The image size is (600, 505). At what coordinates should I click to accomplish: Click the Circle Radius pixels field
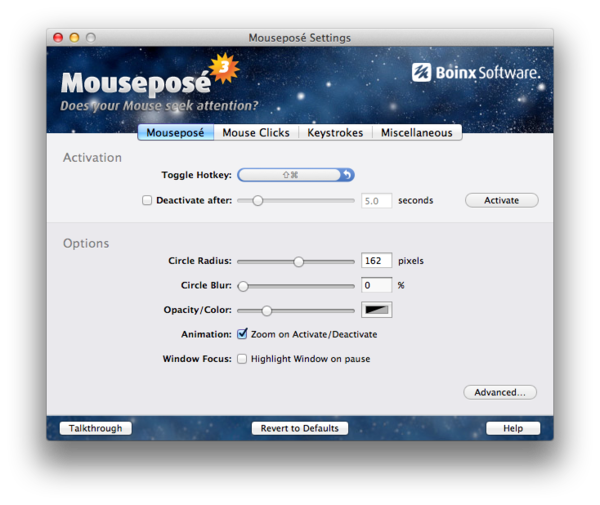coord(377,261)
